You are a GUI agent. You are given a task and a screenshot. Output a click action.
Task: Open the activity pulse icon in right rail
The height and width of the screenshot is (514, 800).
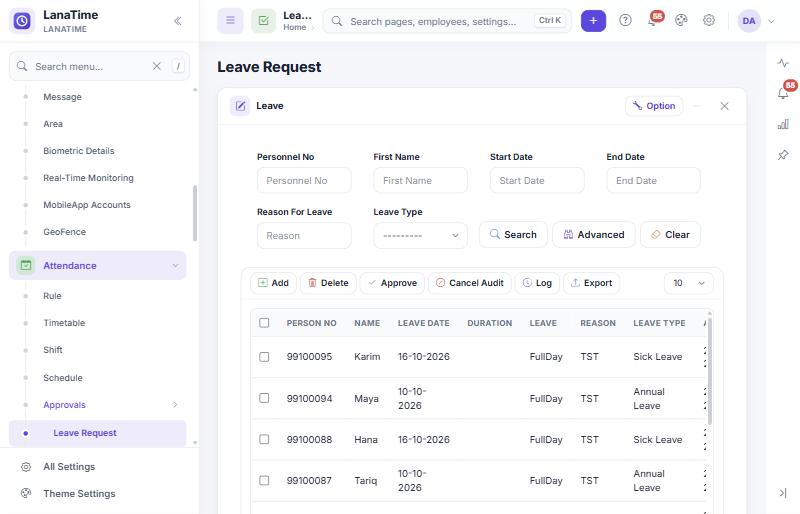tap(783, 63)
